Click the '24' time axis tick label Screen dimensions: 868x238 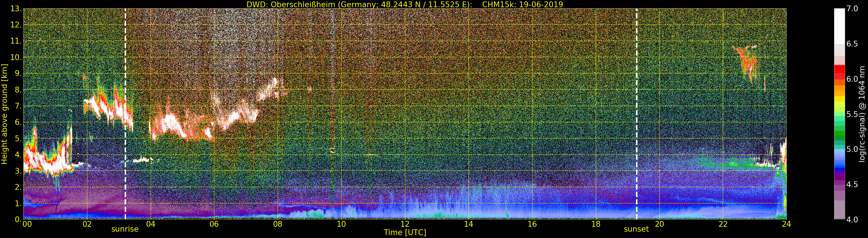coord(786,224)
